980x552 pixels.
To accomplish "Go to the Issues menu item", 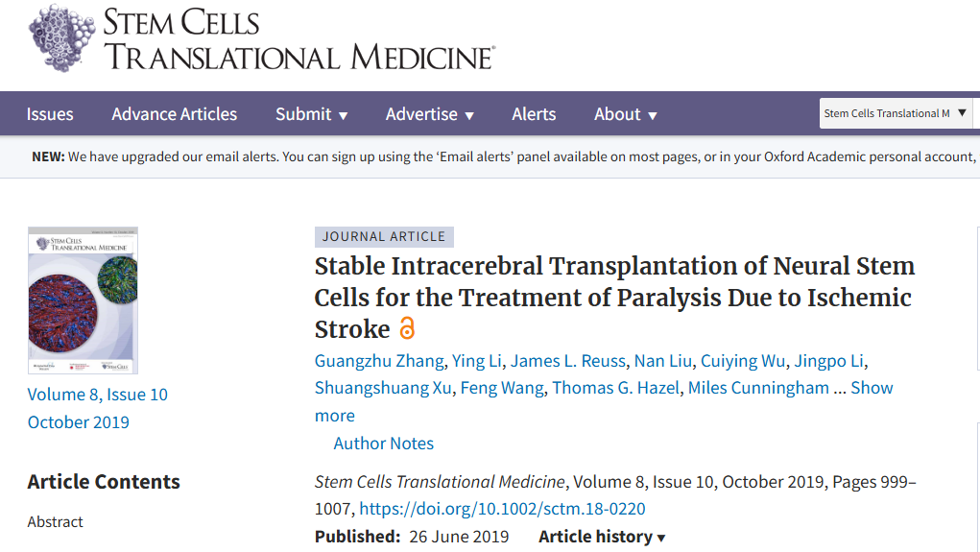I will (x=50, y=114).
